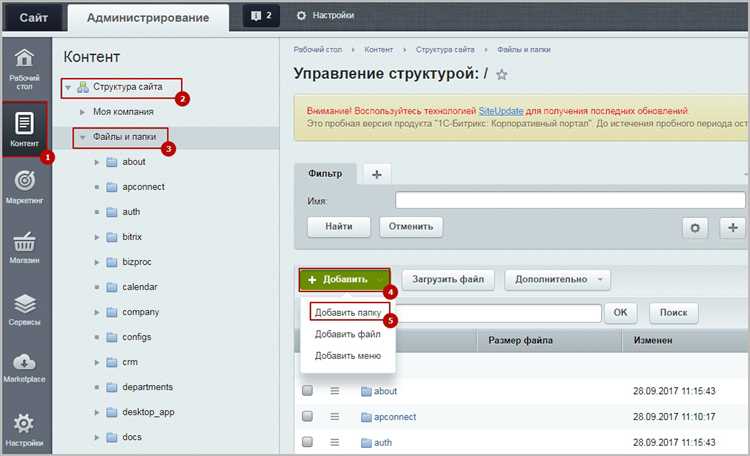Open the Магазин basket icon
Screen dimensions: 750x456
pos(24,242)
